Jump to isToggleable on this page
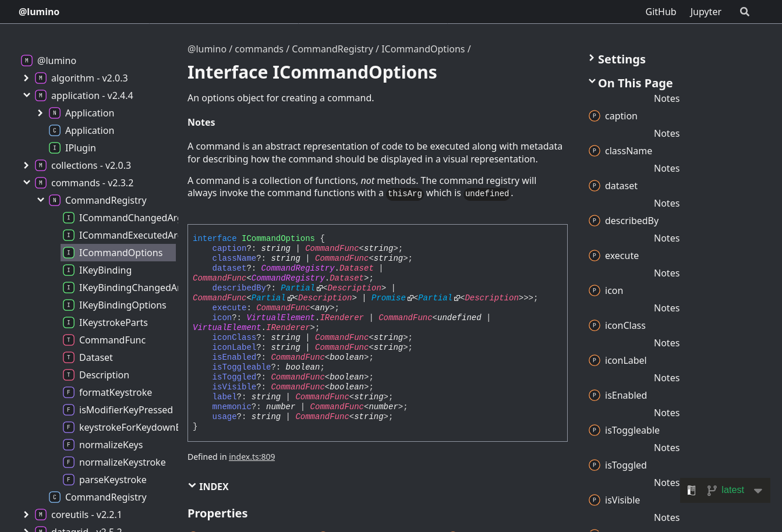 click(x=632, y=430)
